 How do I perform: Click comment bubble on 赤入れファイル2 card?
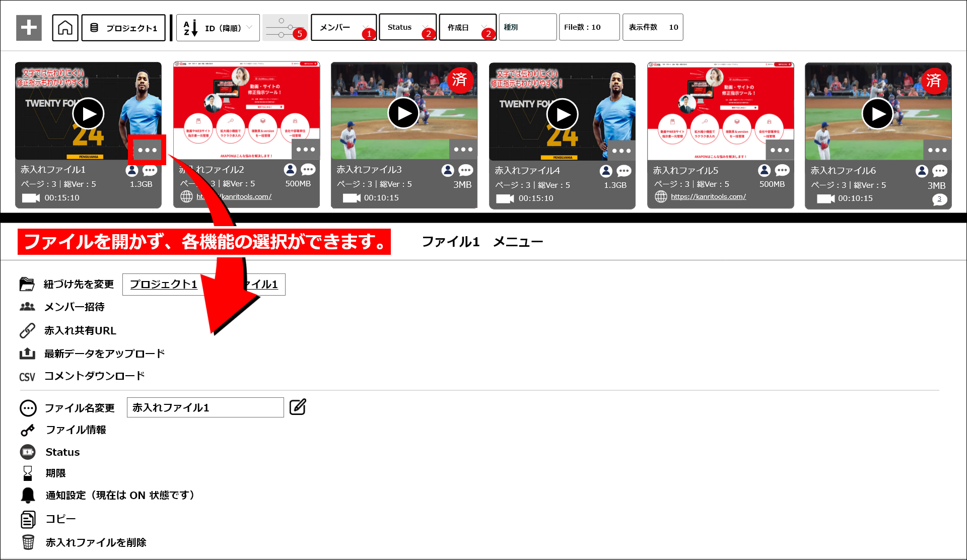(308, 170)
